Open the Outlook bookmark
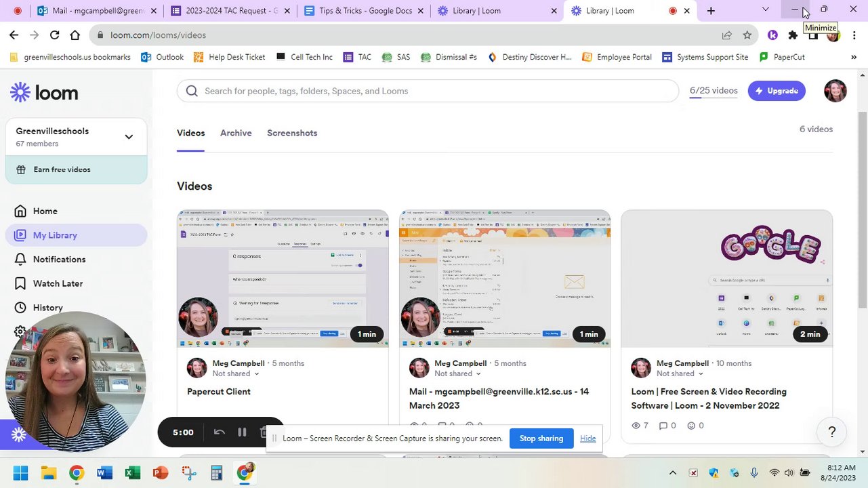This screenshot has width=868, height=488. coord(162,58)
